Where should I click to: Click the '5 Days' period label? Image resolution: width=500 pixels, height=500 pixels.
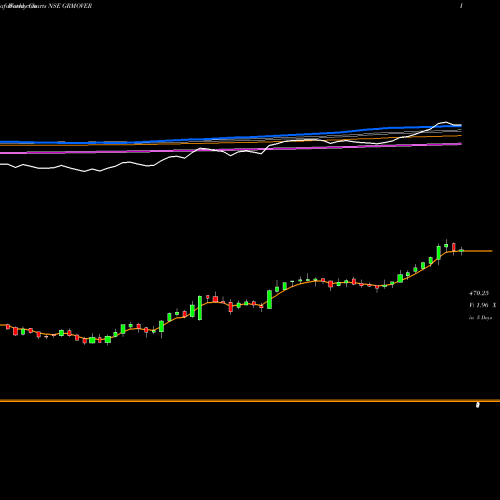click(484, 318)
